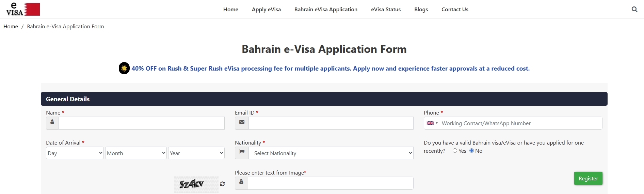The width and height of the screenshot is (644, 194).
Task: Click the flag icon beside Nationality
Action: tap(242, 153)
